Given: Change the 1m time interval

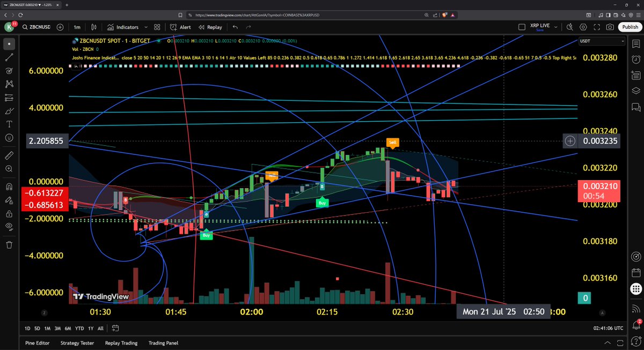Looking at the screenshot, I should tap(77, 27).
